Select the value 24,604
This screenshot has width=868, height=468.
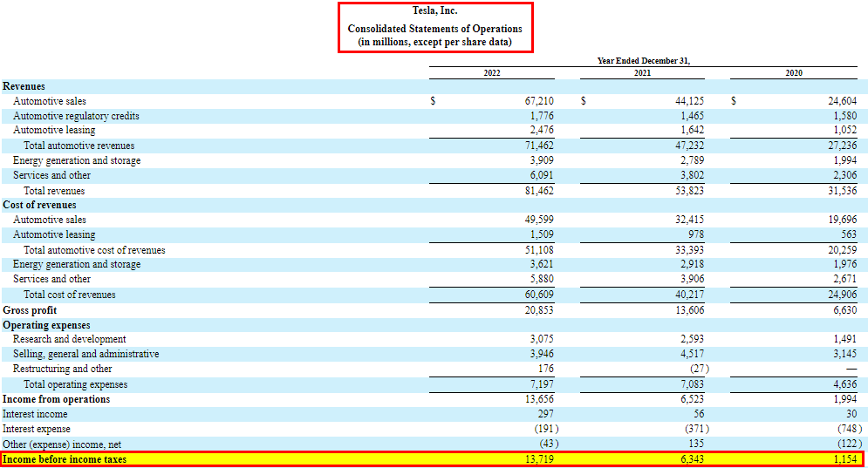(842, 101)
